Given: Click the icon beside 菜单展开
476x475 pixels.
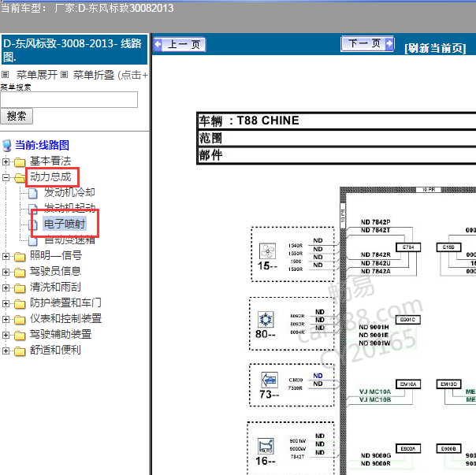Looking at the screenshot, I should (6, 74).
